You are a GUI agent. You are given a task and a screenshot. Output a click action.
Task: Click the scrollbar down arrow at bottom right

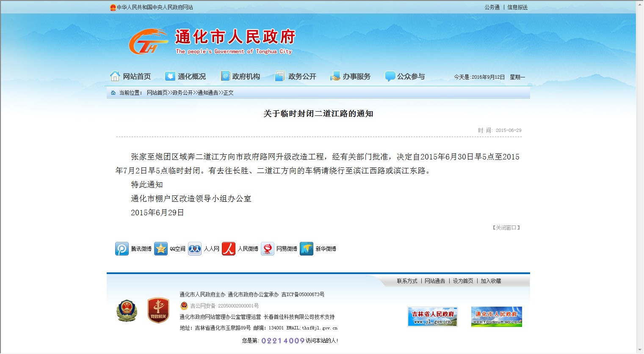640,350
